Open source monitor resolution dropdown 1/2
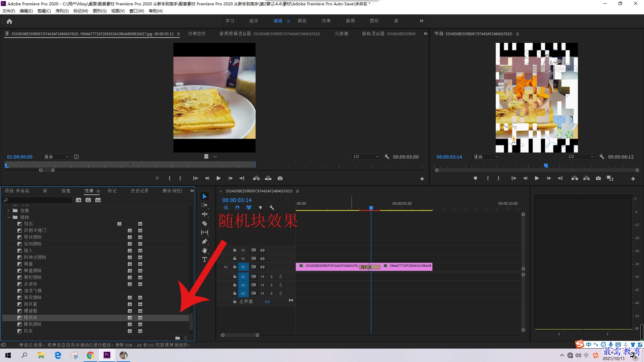 click(x=366, y=157)
